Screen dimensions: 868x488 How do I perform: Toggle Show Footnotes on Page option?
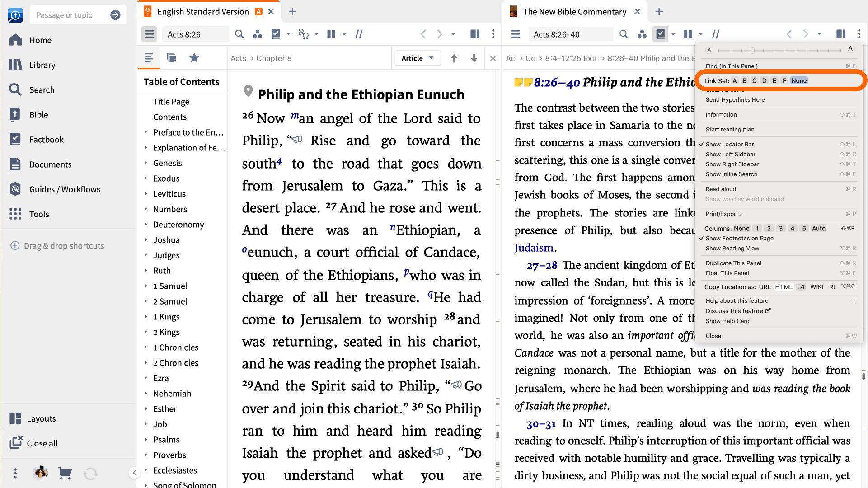[739, 238]
